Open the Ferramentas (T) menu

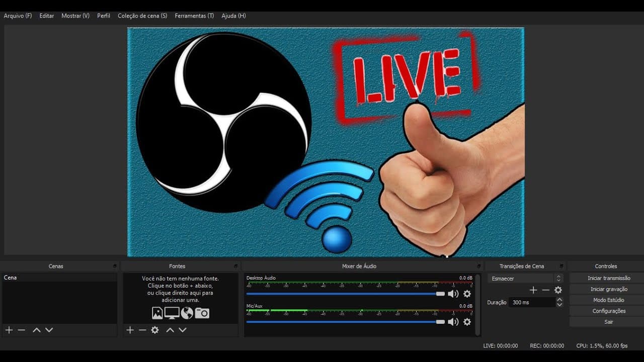(x=194, y=16)
